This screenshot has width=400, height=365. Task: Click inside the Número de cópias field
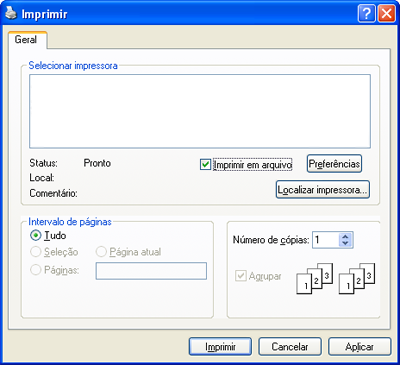coord(325,240)
